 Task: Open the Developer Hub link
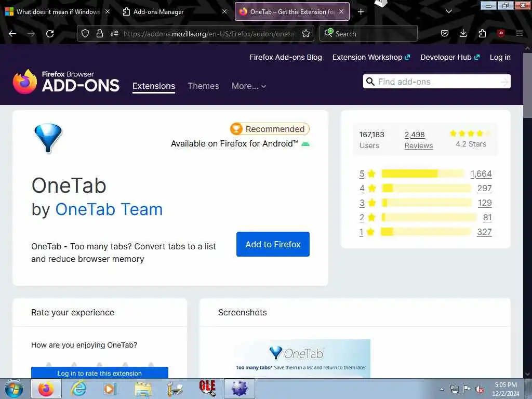pyautogui.click(x=450, y=57)
